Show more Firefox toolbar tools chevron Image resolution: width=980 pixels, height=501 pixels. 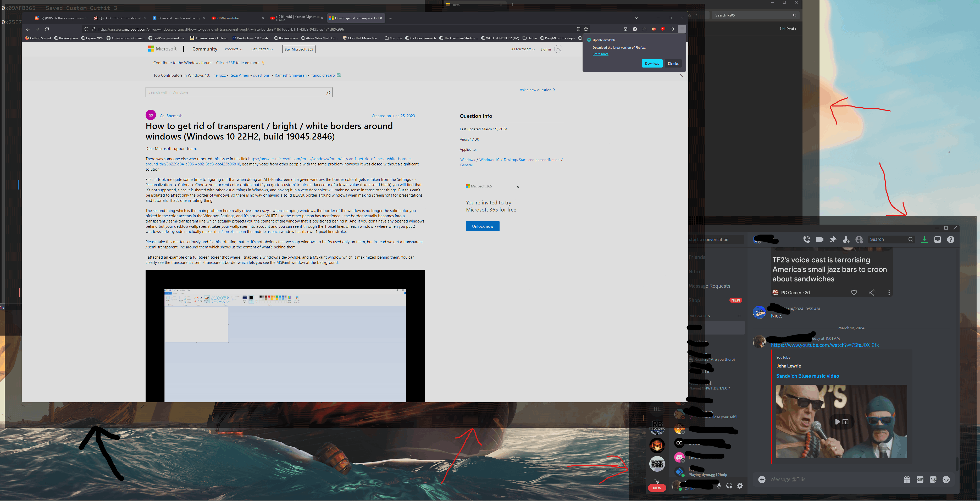tap(672, 29)
